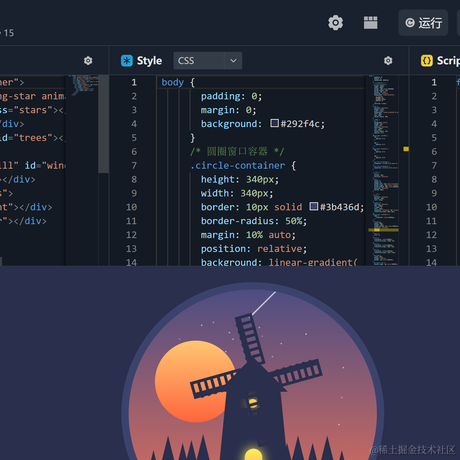
Task: Click the yellow marker in CSS overview ruler
Action: [x=406, y=149]
